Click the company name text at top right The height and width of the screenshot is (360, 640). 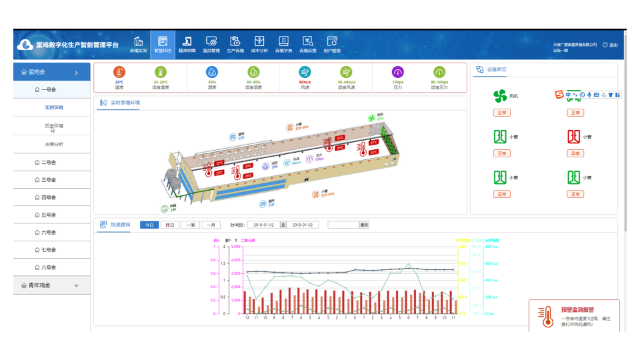tap(575, 45)
